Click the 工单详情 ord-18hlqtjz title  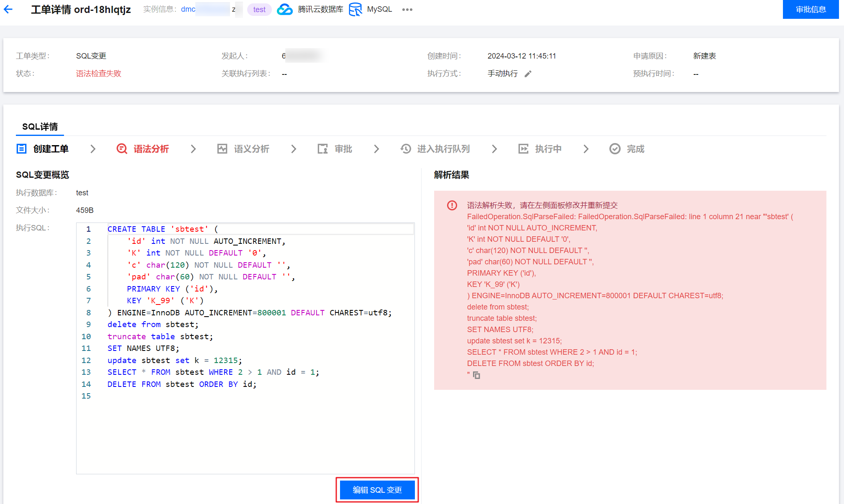81,9
